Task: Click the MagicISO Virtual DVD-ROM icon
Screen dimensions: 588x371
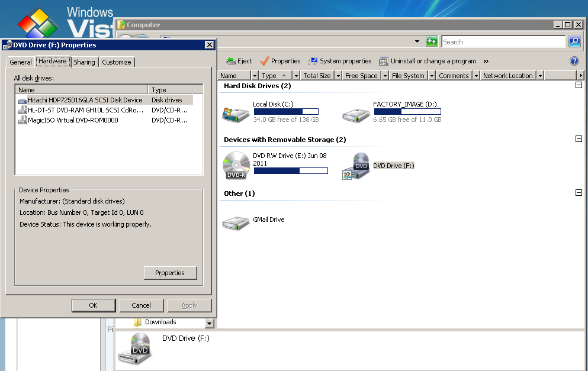Action: click(23, 120)
